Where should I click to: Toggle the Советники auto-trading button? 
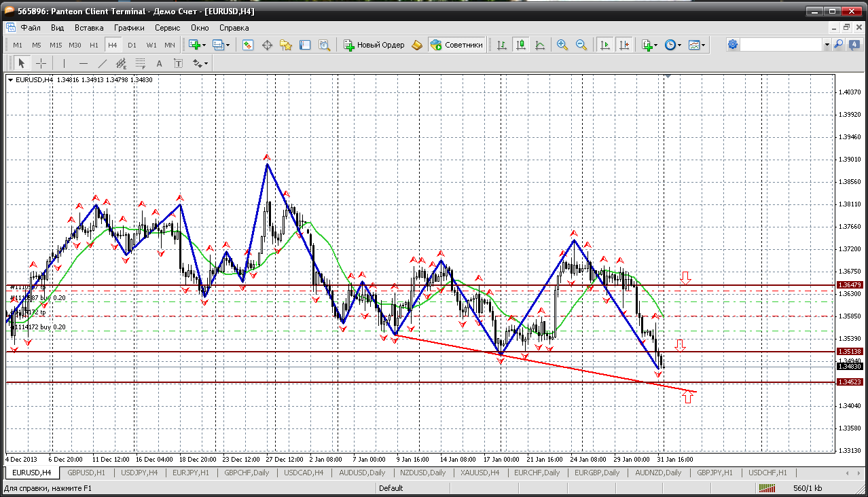[x=457, y=45]
